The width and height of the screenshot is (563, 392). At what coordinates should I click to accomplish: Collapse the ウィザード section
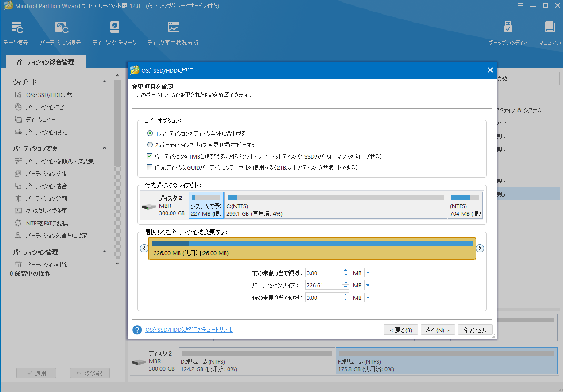click(x=105, y=82)
